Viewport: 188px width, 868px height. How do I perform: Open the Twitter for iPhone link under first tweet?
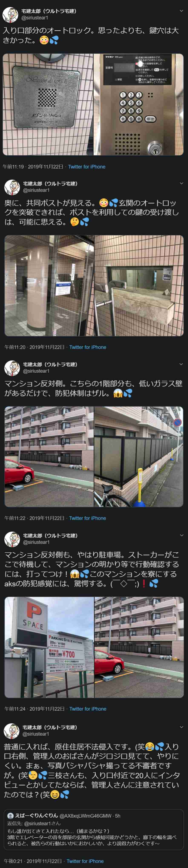(87, 167)
